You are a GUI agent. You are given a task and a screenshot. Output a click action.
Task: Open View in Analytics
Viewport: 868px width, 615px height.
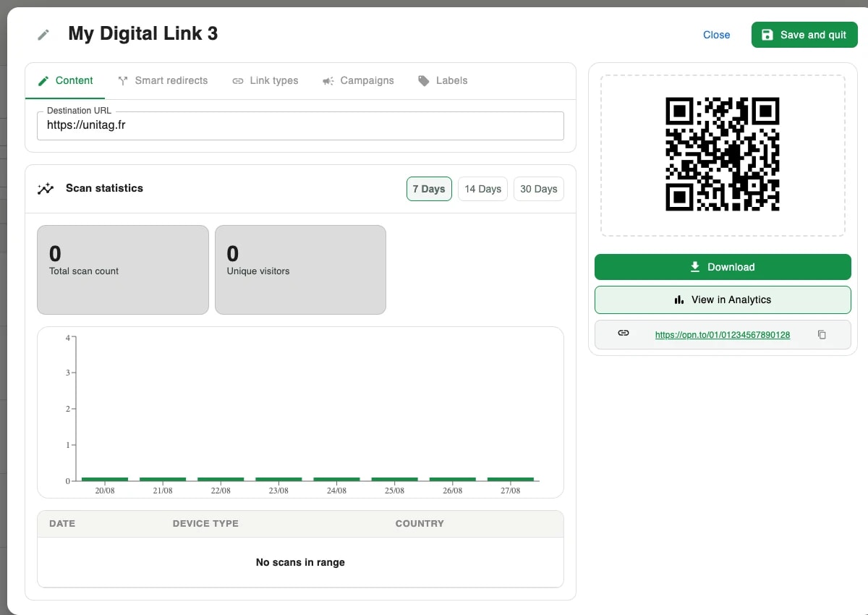pyautogui.click(x=723, y=300)
